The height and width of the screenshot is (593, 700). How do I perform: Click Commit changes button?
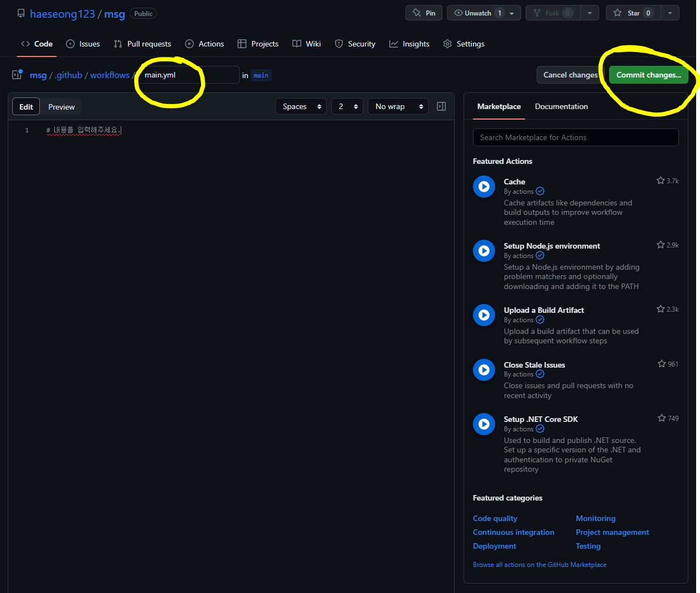coord(648,75)
